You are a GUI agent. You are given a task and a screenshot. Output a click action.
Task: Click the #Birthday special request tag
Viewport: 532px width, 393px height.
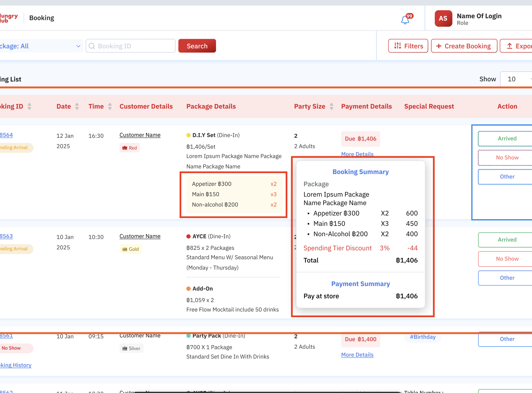tap(423, 337)
